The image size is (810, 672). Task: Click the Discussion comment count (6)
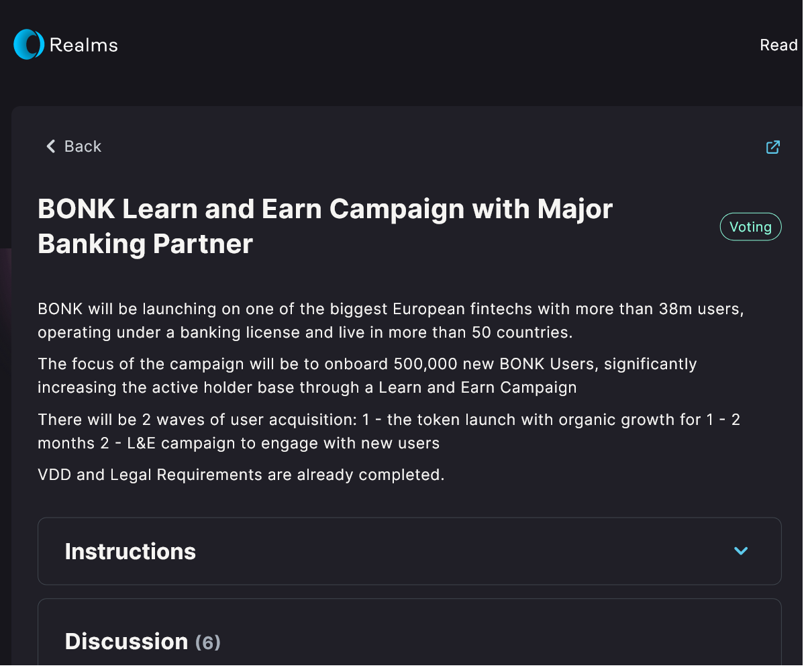(208, 643)
